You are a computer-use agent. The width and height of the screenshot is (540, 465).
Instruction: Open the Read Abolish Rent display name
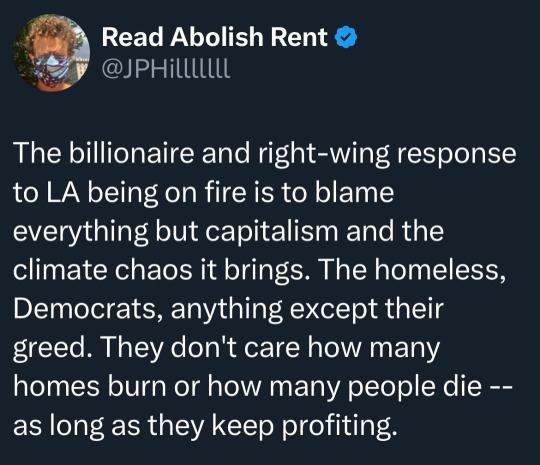[215, 37]
